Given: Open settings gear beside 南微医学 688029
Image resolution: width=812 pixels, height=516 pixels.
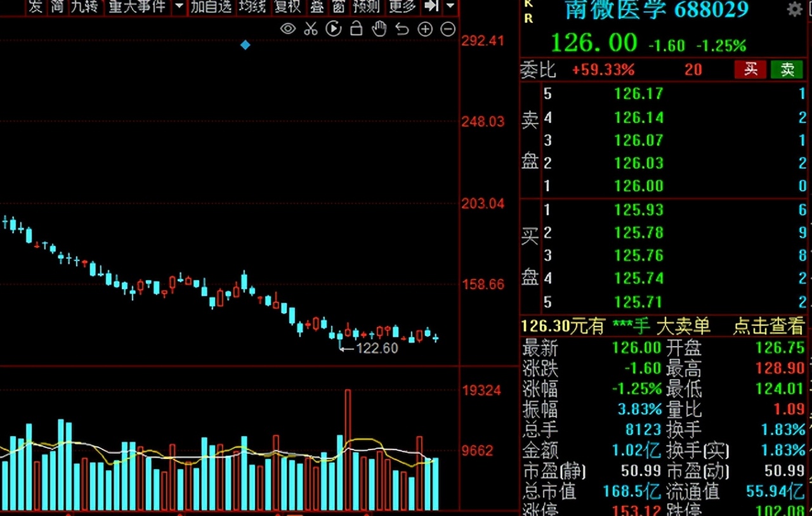Looking at the screenshot, I should 795,9.
